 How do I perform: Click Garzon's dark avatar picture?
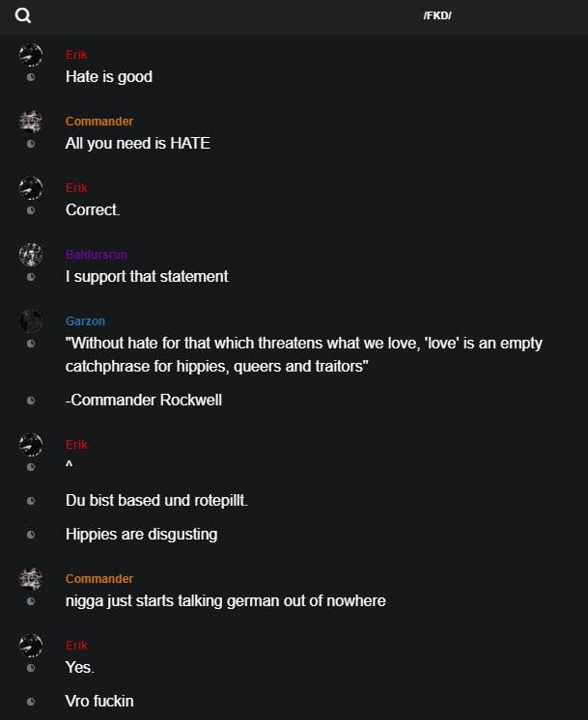pyautogui.click(x=31, y=320)
